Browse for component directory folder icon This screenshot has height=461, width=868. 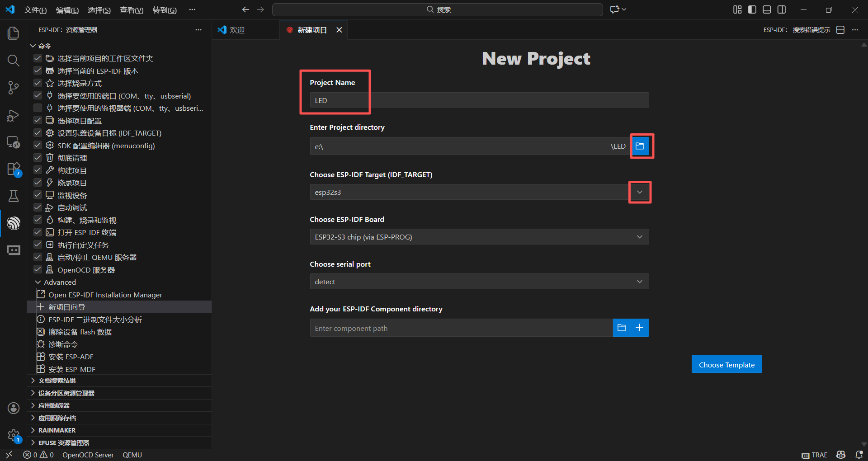(622, 328)
